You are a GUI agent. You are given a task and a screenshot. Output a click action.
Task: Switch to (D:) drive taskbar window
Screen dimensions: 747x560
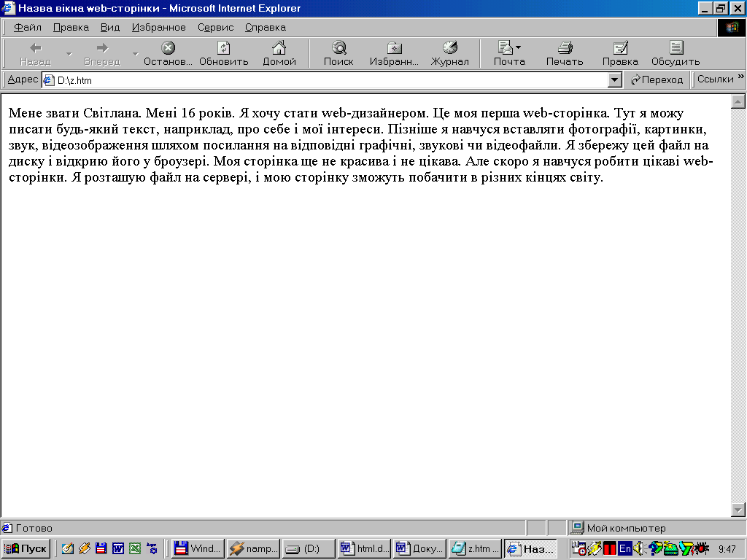[309, 548]
